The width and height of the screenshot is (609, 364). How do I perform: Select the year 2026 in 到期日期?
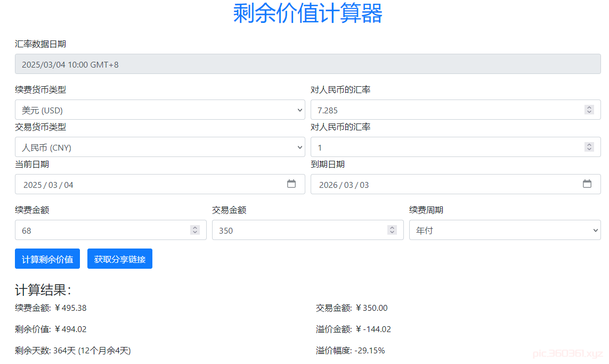pyautogui.click(x=328, y=185)
